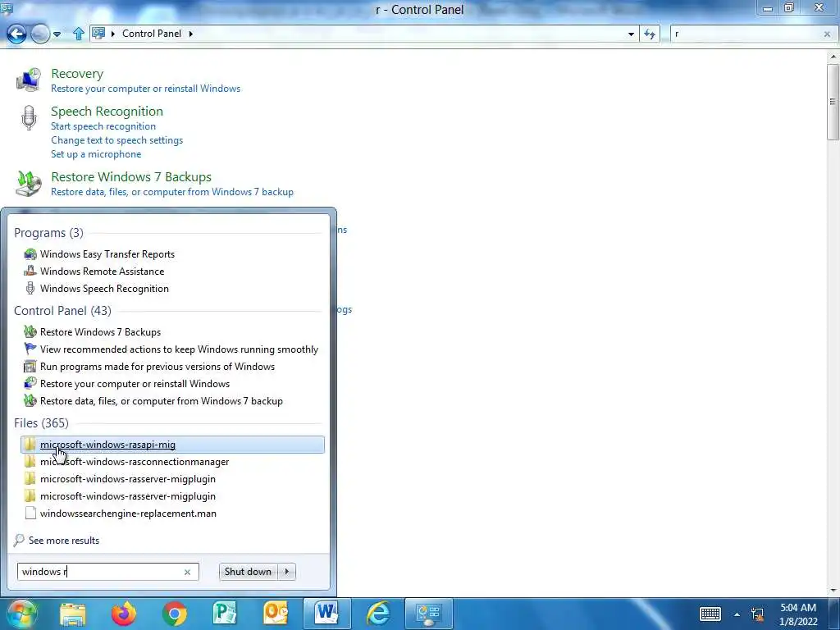Expand the arrow after Control Panel breadcrumb
Viewport: 840px width, 630px height.
[190, 33]
